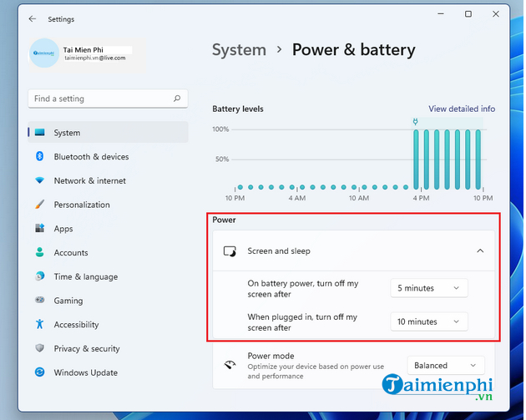The image size is (526, 420).
Task: Open the 10 minutes plugged in dropdown
Action: point(428,321)
